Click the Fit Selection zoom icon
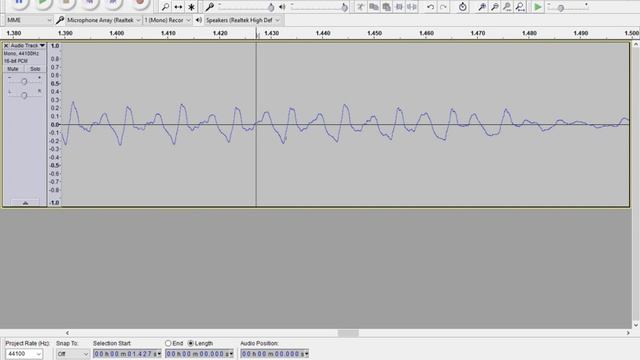The width and height of the screenshot is (640, 360). (507, 7)
